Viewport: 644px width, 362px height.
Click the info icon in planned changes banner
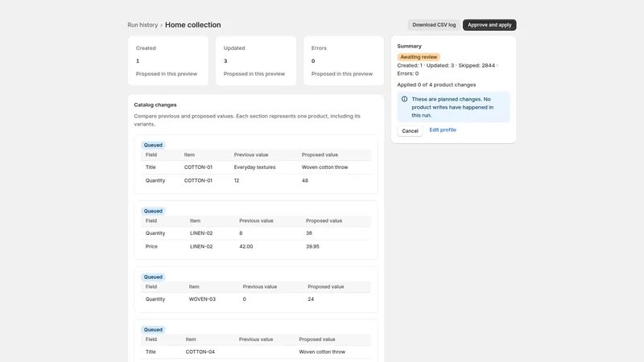[x=405, y=99]
